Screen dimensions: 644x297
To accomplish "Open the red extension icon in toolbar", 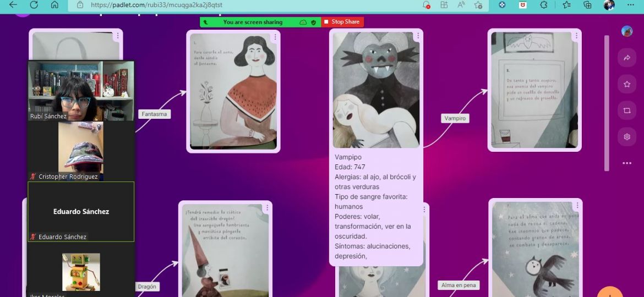I will coord(523,5).
